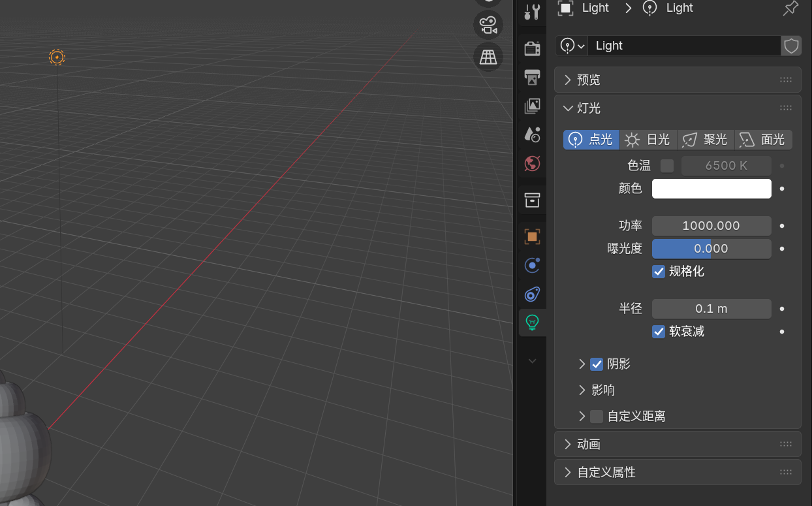
Task: Click animate dot beside 功率
Action: pos(782,226)
